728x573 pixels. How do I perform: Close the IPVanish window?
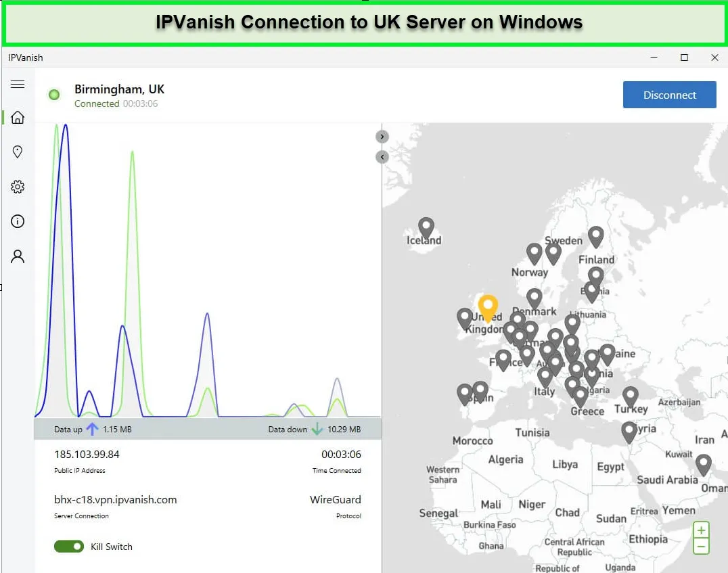tap(714, 58)
